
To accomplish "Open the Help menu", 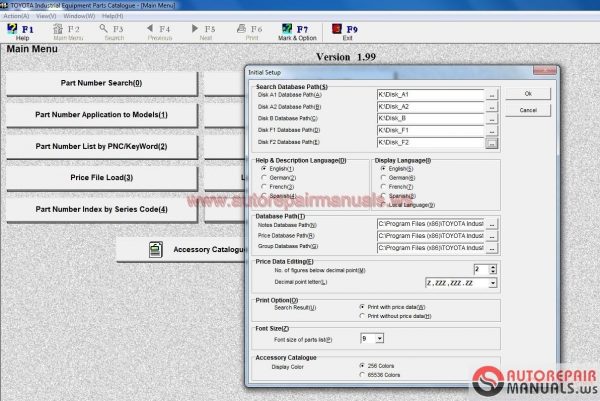I will tap(112, 16).
